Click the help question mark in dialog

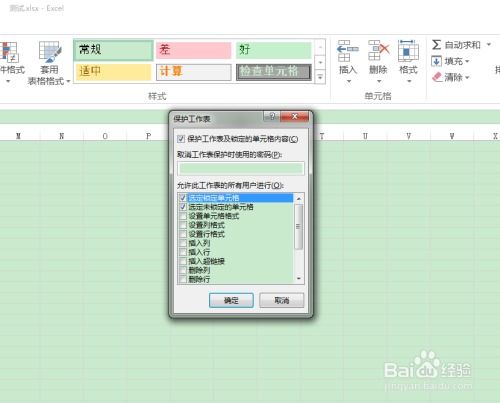[x=272, y=116]
